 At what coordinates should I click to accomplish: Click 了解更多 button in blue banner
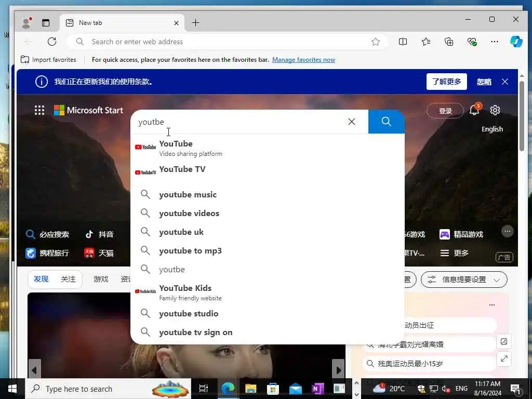446,82
